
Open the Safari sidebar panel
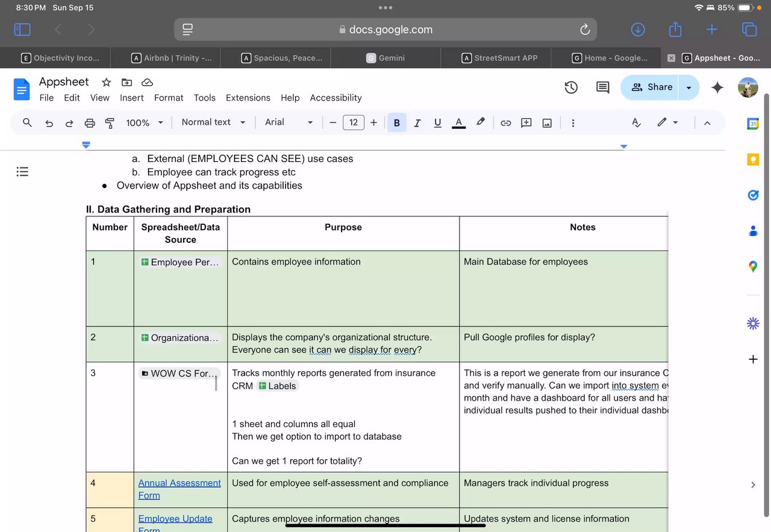tap(22, 29)
